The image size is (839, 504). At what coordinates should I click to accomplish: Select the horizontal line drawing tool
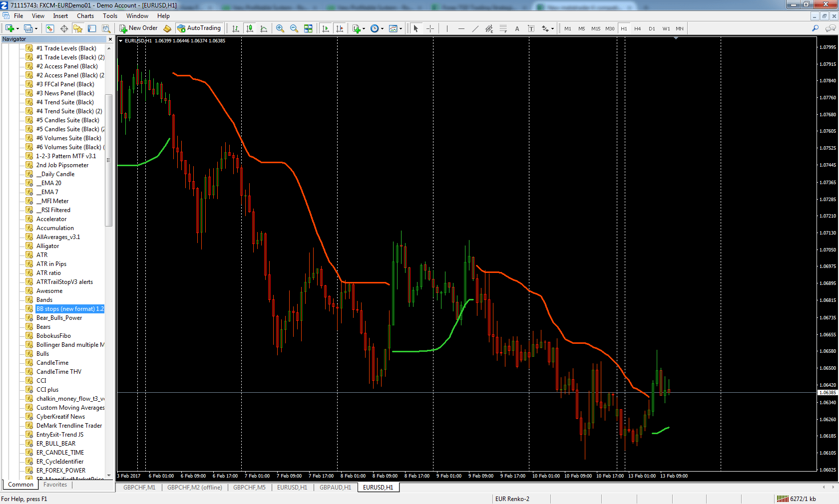461,28
